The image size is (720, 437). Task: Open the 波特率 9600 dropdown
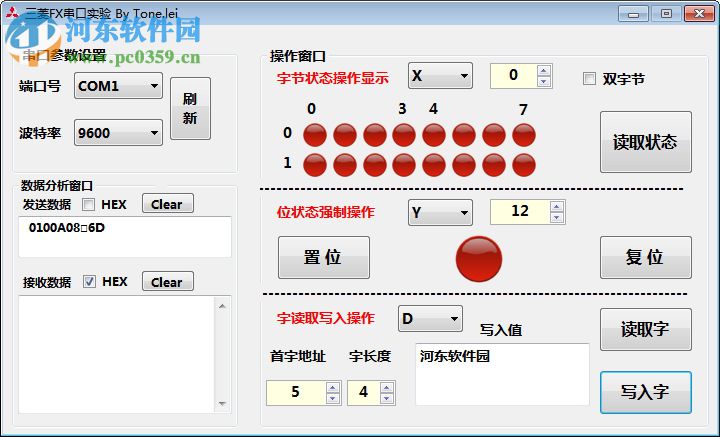pyautogui.click(x=118, y=132)
